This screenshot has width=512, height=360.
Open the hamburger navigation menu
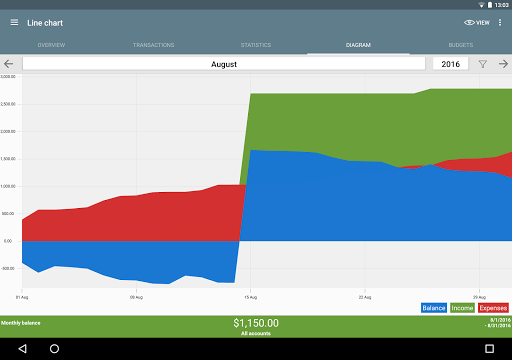14,23
